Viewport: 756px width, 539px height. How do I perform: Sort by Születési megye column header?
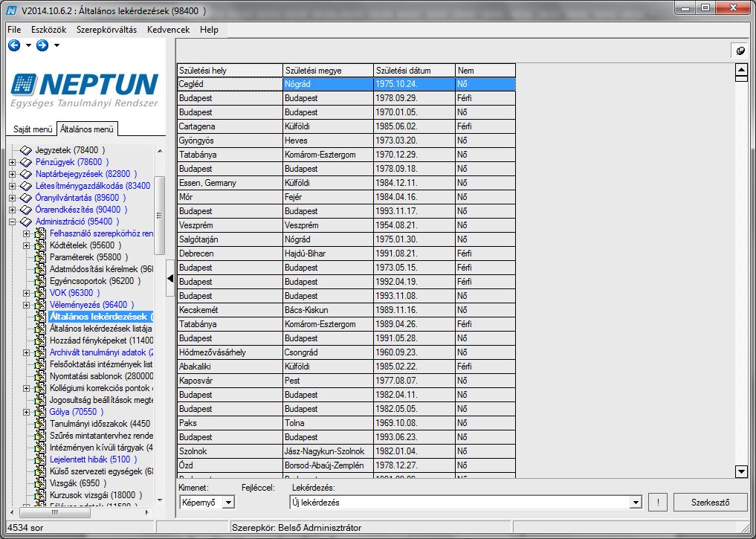[329, 71]
